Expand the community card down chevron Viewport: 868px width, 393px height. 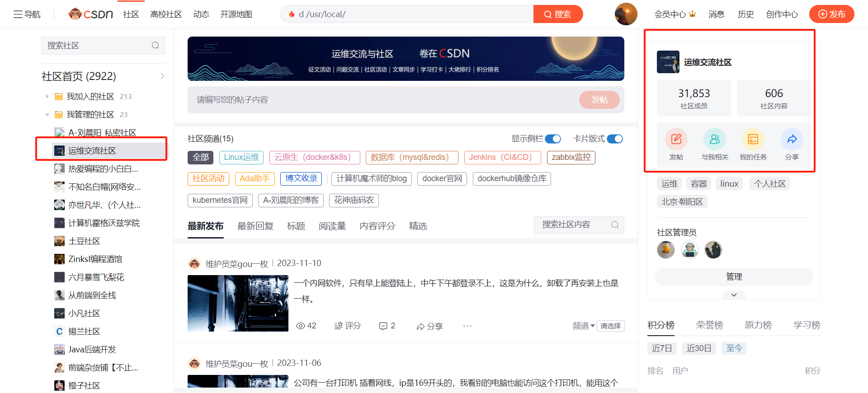tap(734, 295)
